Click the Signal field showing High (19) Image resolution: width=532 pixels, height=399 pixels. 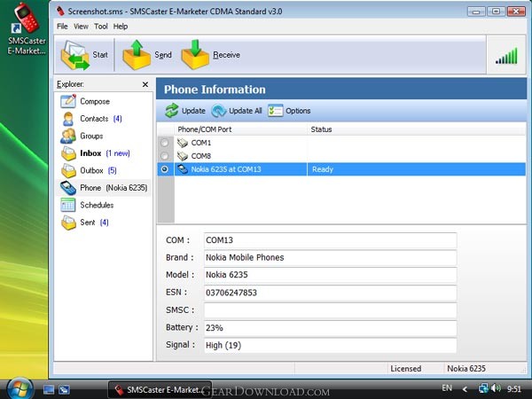click(x=330, y=346)
